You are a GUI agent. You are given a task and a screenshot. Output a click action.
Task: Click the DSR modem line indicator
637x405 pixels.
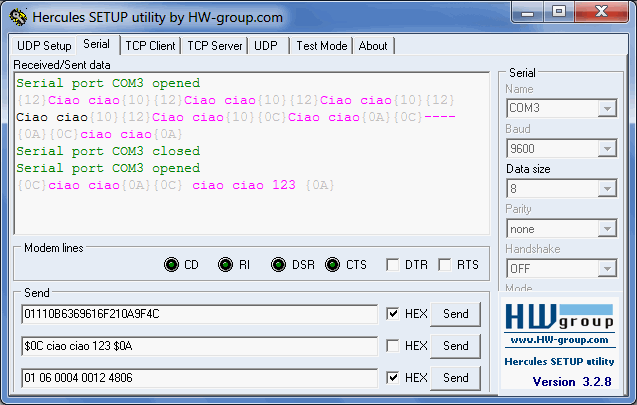click(x=279, y=265)
